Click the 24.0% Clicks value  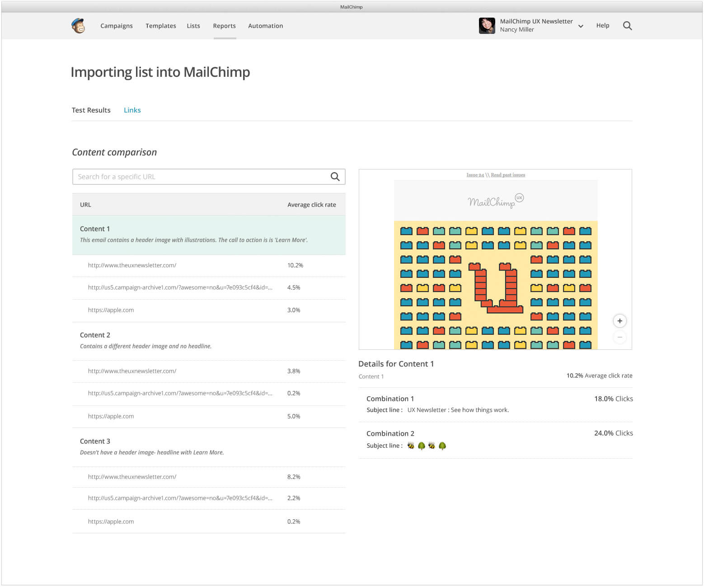pyautogui.click(x=613, y=433)
